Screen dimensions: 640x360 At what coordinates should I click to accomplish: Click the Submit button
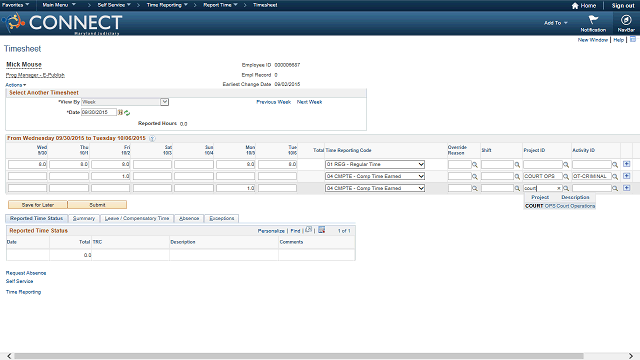tap(97, 205)
